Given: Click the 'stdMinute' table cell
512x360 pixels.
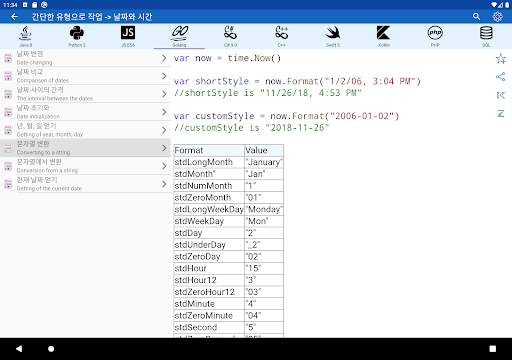Looking at the screenshot, I should click(209, 304).
